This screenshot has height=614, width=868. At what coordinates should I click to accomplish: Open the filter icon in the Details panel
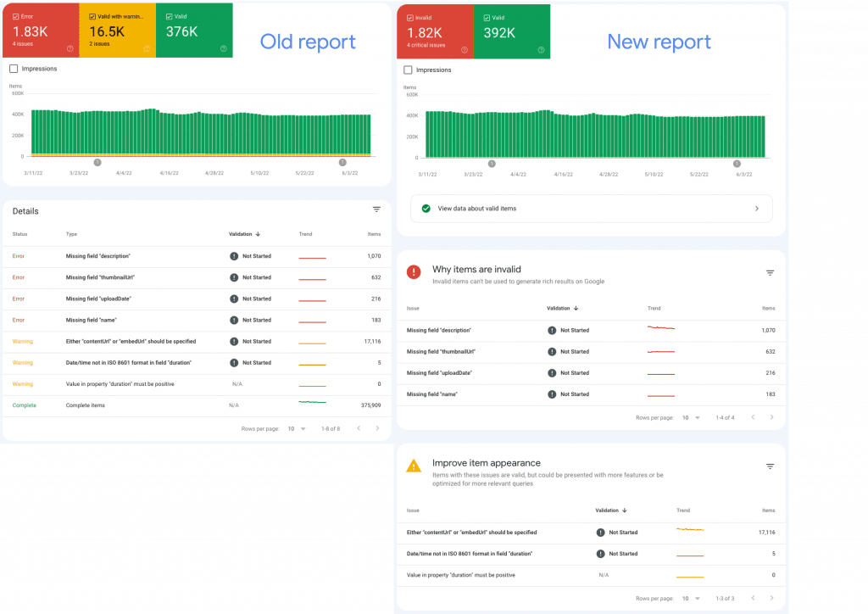point(376,209)
